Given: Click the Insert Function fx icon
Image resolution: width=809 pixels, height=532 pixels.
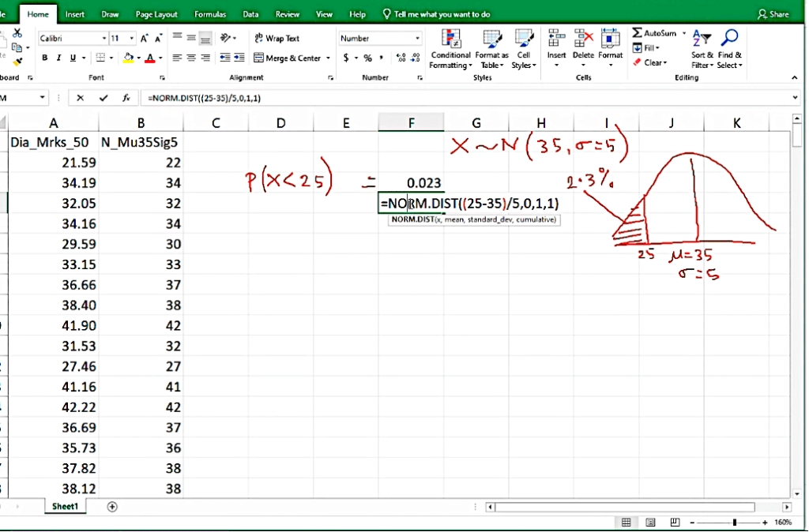Looking at the screenshot, I should (x=126, y=98).
